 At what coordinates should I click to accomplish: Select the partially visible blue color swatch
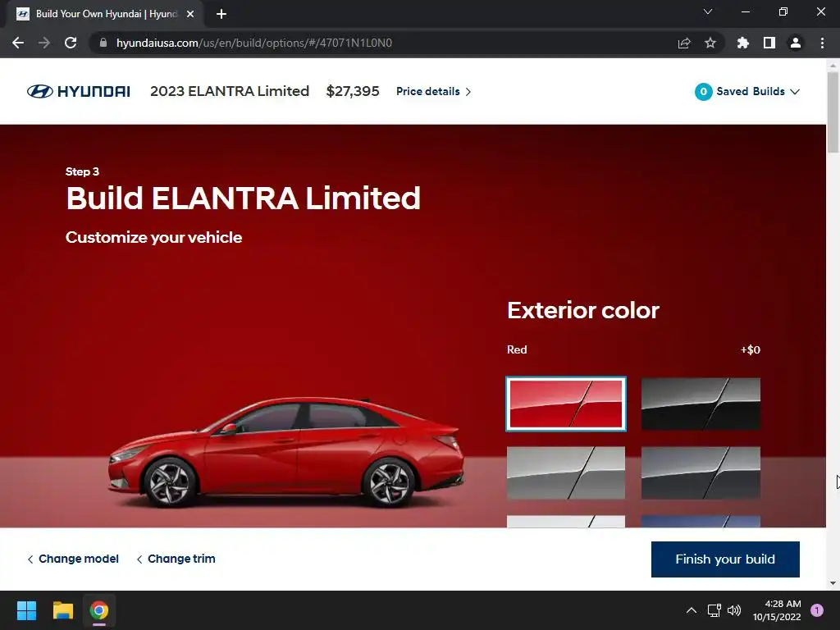pyautogui.click(x=701, y=521)
